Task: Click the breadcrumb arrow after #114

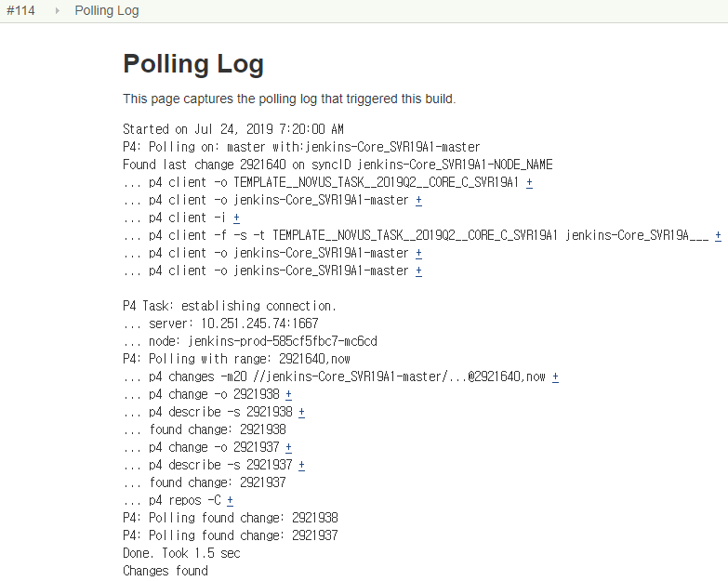Action: pos(56,11)
